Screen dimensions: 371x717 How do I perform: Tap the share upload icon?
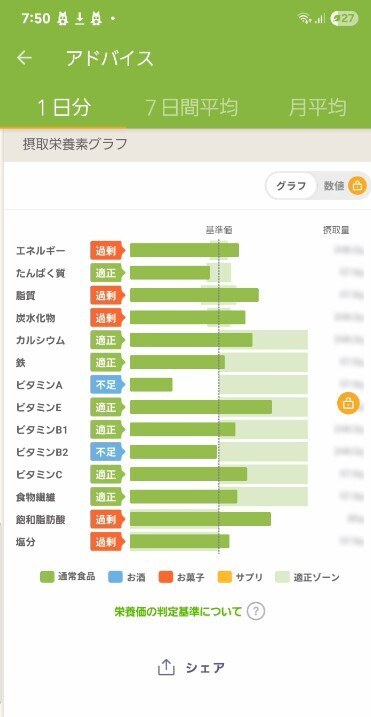(x=166, y=668)
